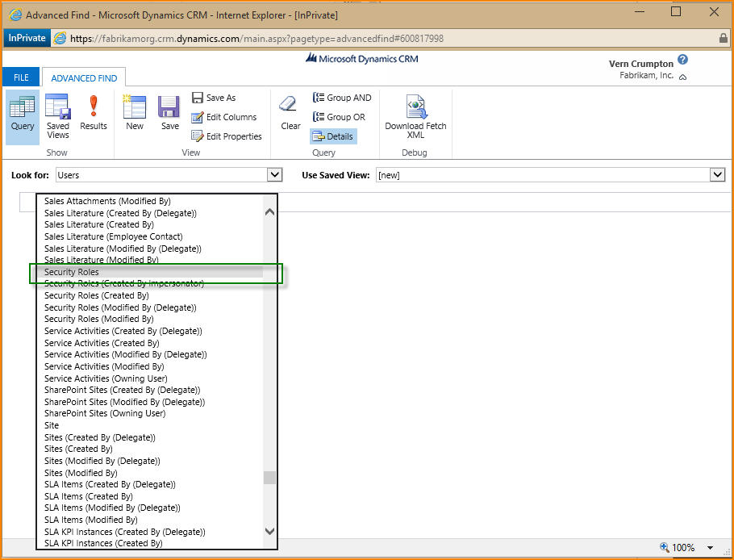Open the FILE tab
This screenshot has height=560, width=734.
(21, 77)
